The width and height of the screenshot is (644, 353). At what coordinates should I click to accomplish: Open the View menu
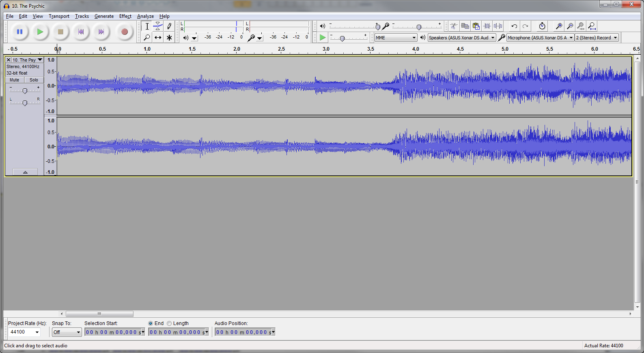(38, 16)
